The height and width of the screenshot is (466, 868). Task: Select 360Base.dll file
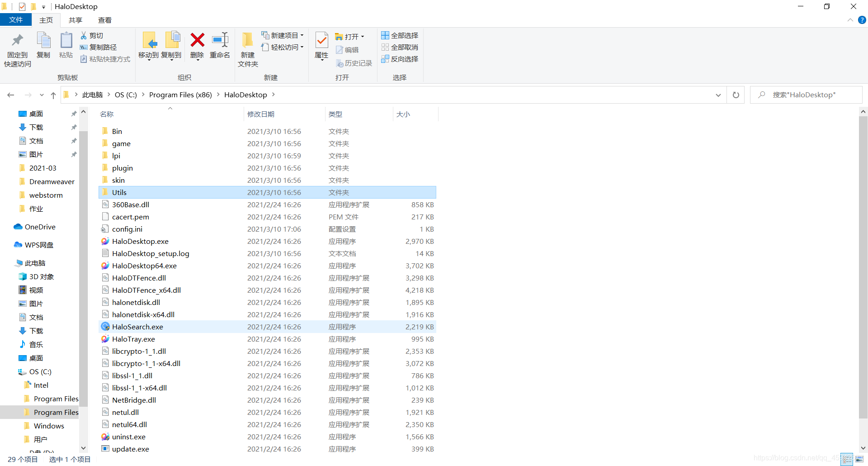pyautogui.click(x=131, y=204)
